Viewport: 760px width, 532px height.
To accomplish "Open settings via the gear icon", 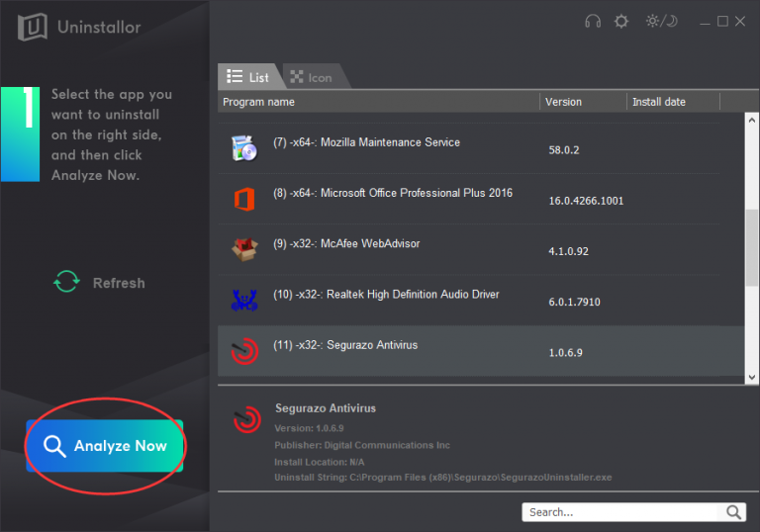I will [x=621, y=21].
